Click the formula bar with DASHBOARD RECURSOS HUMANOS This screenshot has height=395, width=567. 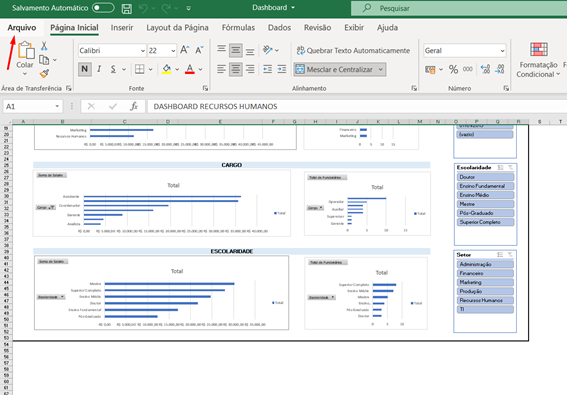click(357, 106)
